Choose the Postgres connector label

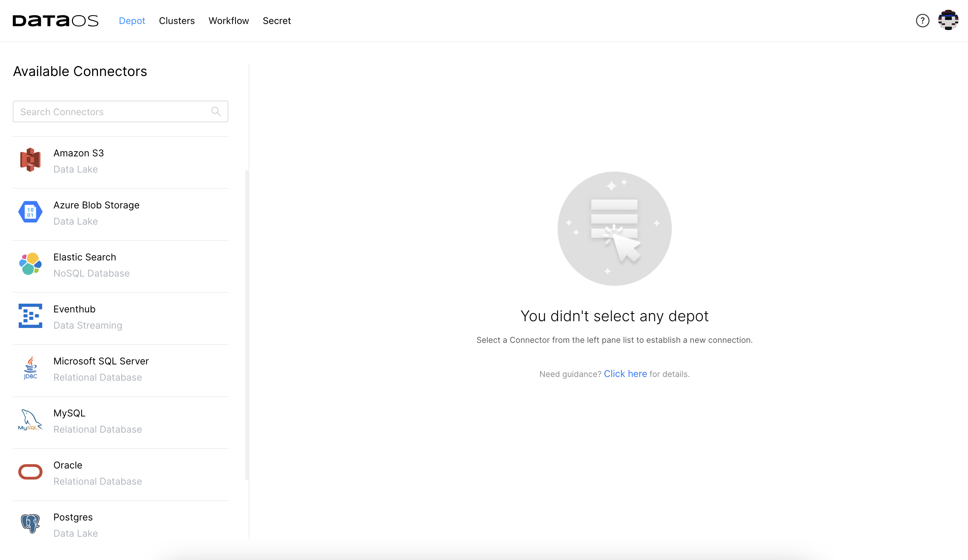coord(73,517)
